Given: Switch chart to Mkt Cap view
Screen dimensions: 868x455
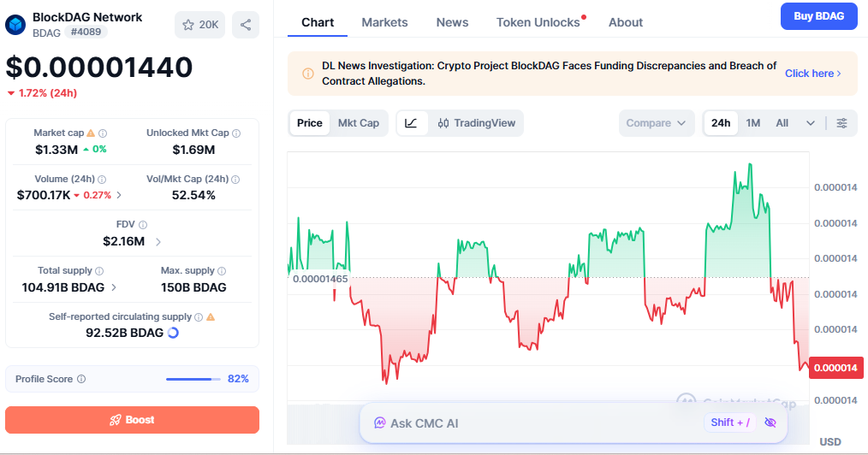Looking at the screenshot, I should click(358, 123).
